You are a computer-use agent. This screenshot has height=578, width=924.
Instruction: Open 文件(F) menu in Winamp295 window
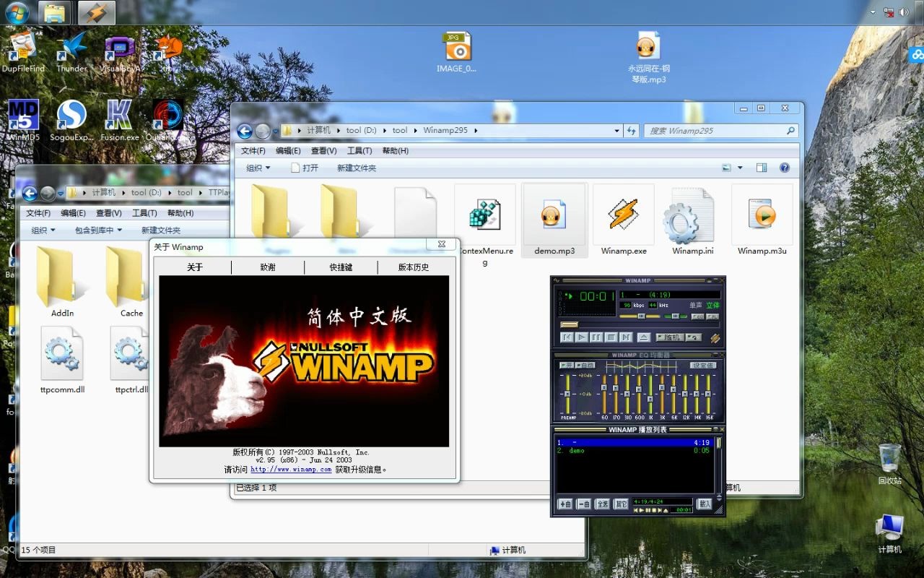(253, 151)
